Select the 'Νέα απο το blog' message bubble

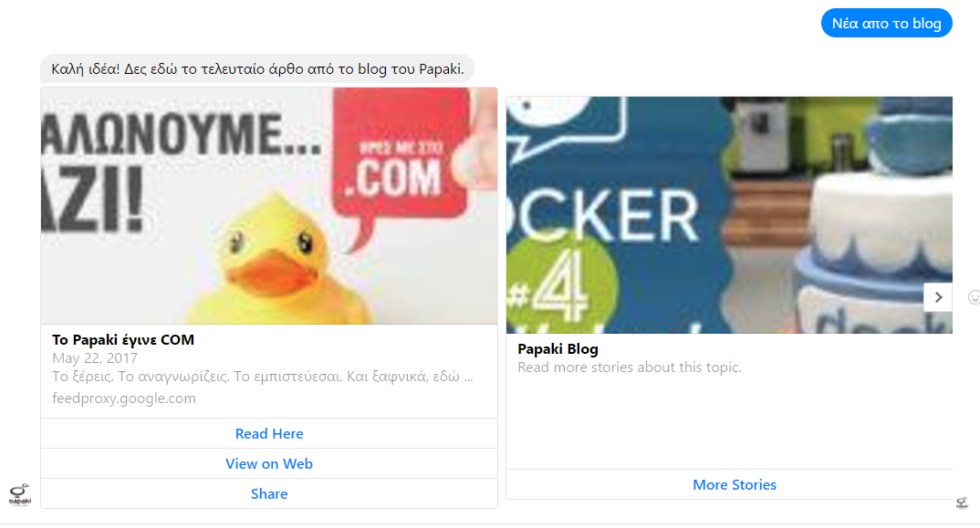pos(886,23)
